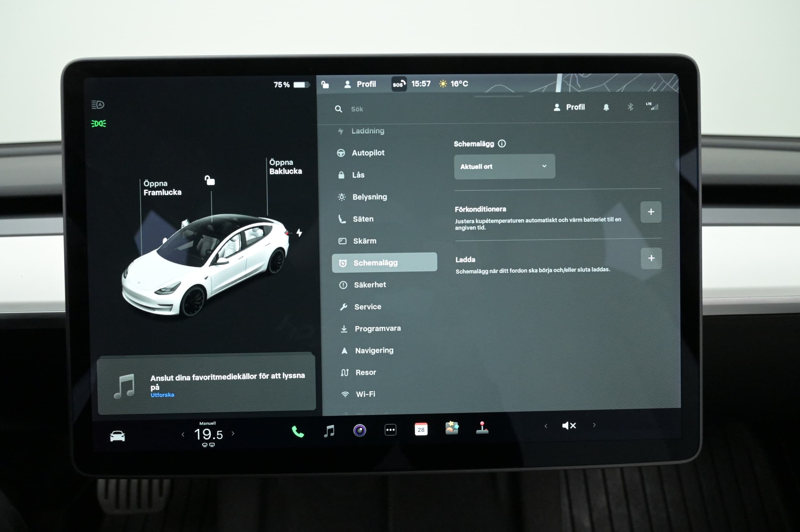This screenshot has height=532, width=800.
Task: Select Autopilot in settings menu
Action: pos(368,153)
